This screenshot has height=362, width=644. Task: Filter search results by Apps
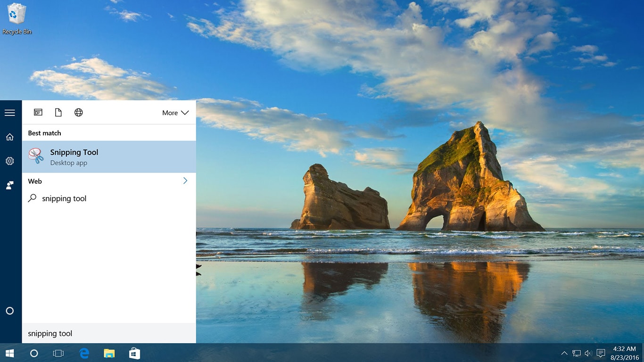(x=38, y=112)
